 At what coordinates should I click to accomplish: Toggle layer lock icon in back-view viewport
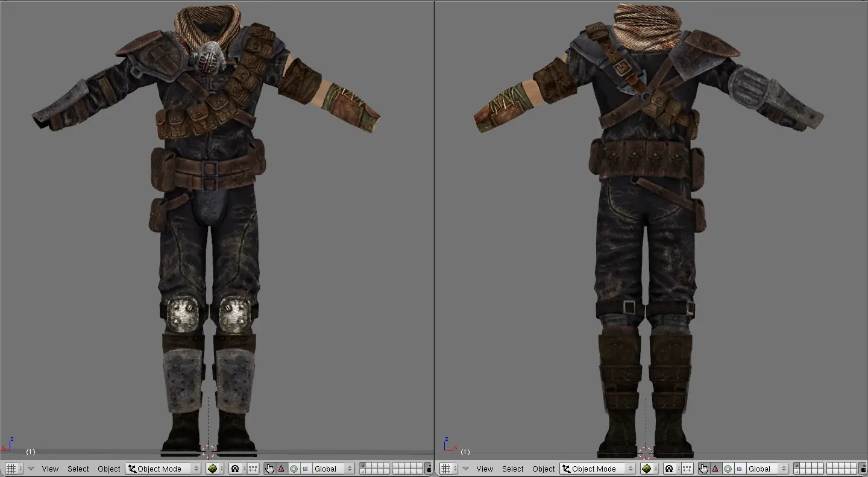pos(863,469)
